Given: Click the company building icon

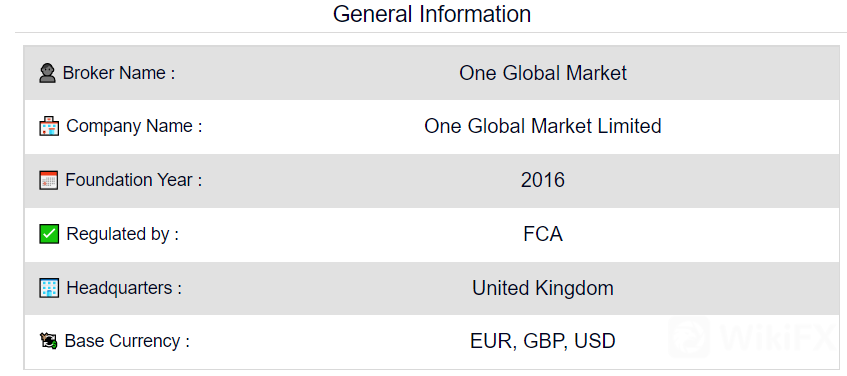Looking at the screenshot, I should (x=49, y=126).
